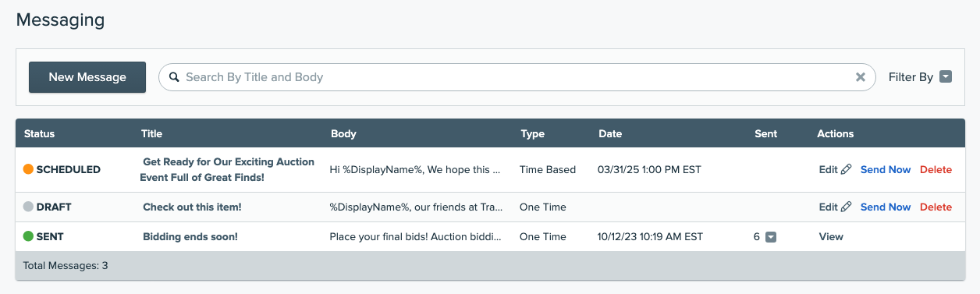View the 'Bidding ends soon!' message
The width and height of the screenshot is (980, 294).
coord(831,236)
